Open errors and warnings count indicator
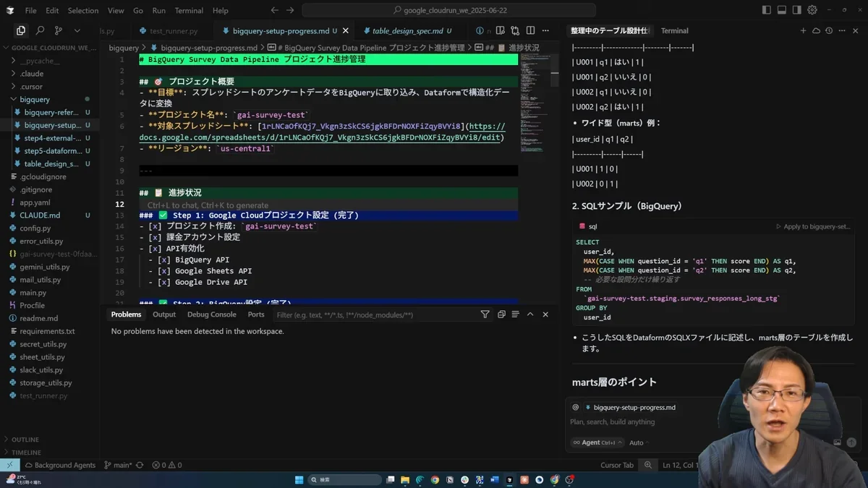This screenshot has height=488, width=868. 167,465
